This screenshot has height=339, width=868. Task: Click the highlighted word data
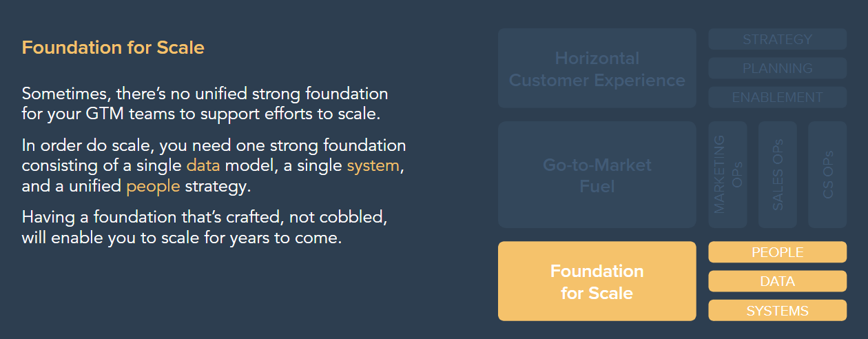point(203,166)
